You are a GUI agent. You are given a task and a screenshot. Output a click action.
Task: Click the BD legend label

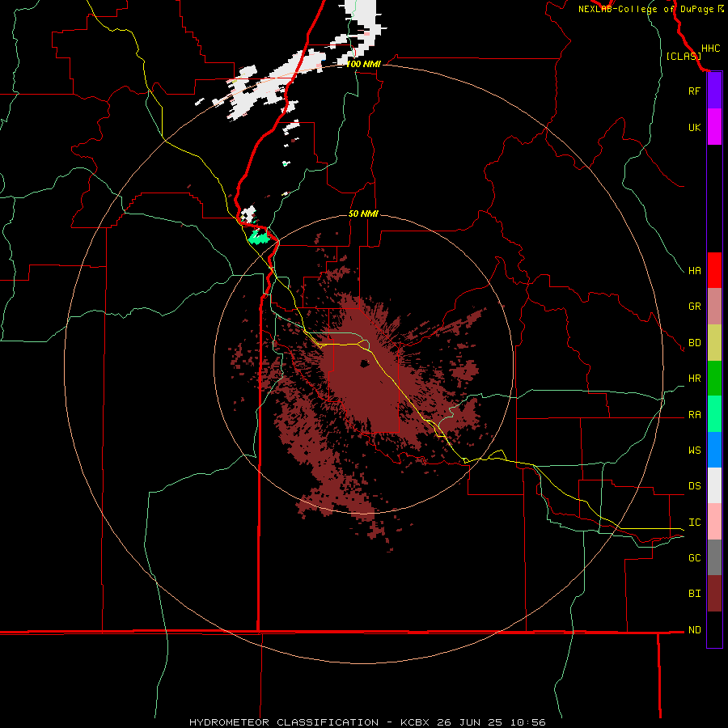click(694, 343)
